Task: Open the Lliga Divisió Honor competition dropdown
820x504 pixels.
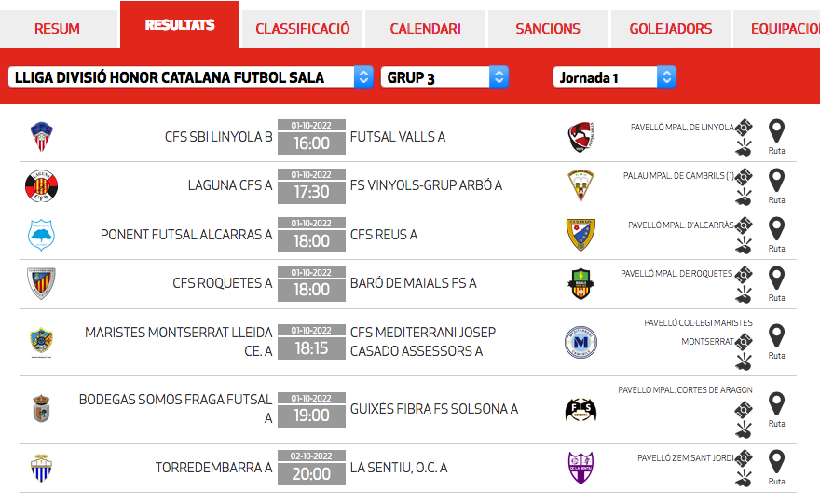Action: point(191,77)
